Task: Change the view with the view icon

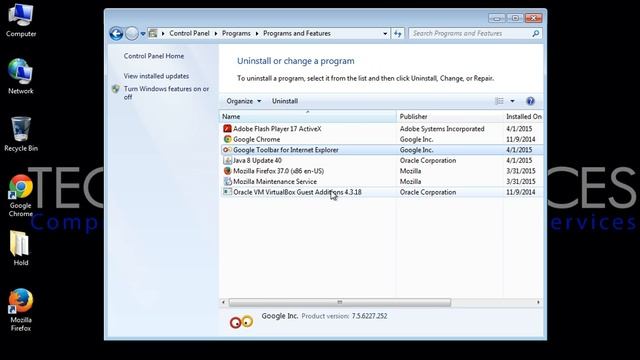Action: pyautogui.click(x=499, y=101)
